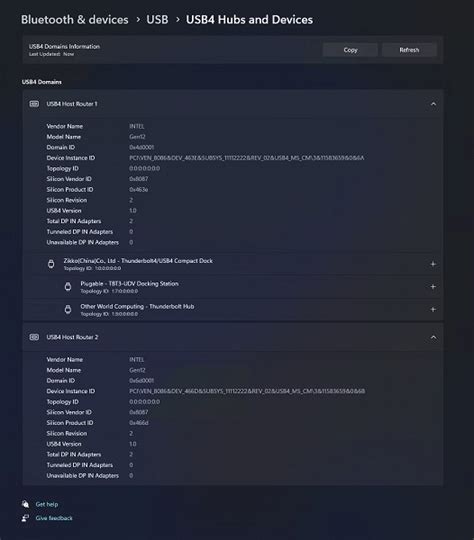Navigate to the USB breadcrumb
The image size is (474, 540).
pos(157,20)
